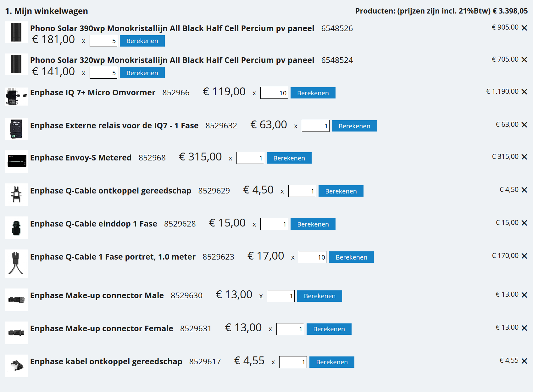This screenshot has height=392, width=533.
Task: Delete Enphase Make-up connector Male from cart
Action: [x=524, y=295]
